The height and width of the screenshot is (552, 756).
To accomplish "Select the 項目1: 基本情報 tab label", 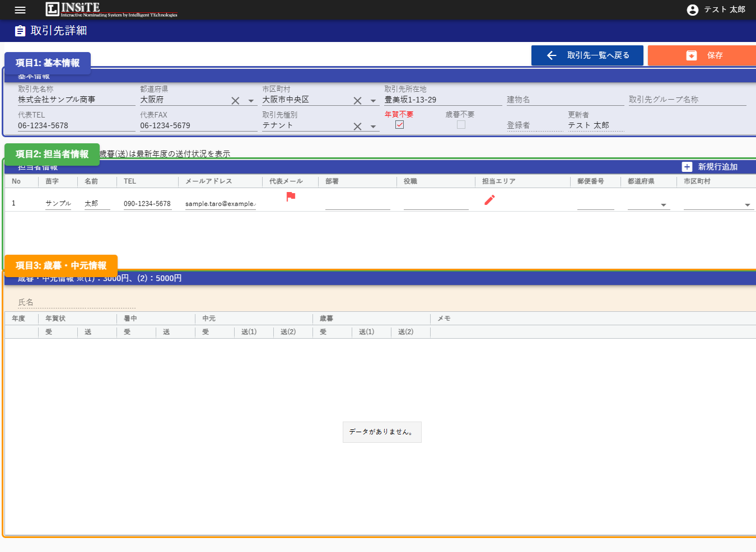I will coord(48,63).
